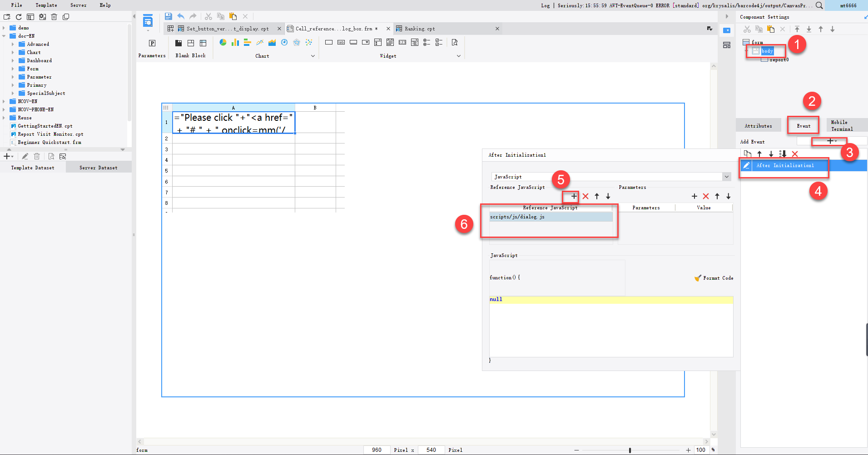The width and height of the screenshot is (868, 455).
Task: Click the form width field showing 960
Action: 377,450
